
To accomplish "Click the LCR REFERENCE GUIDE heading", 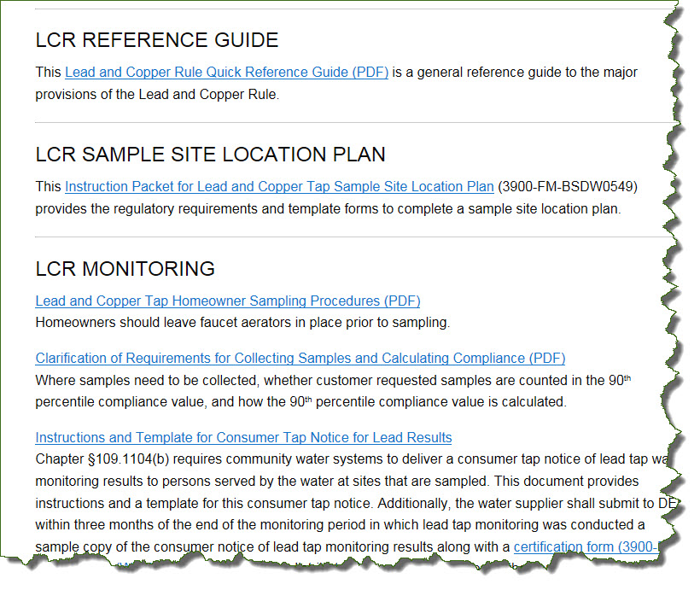I will 157,40.
